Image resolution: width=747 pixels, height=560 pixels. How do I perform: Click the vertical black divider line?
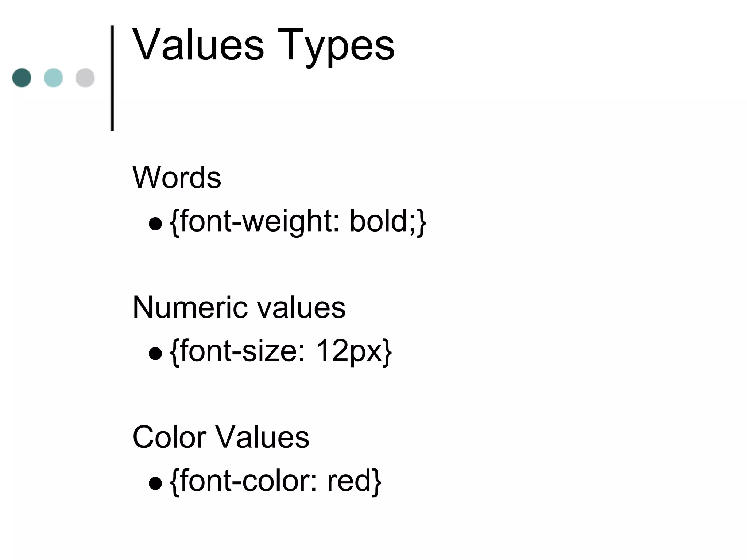tap(112, 78)
